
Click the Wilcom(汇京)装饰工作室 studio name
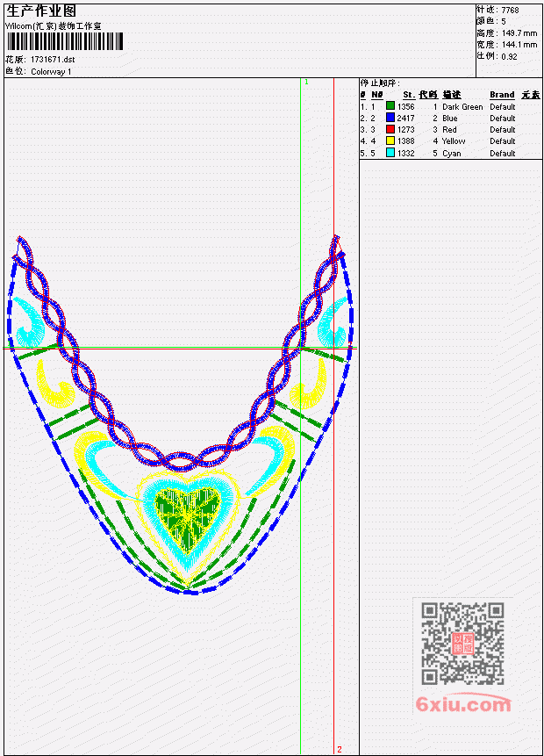pos(54,26)
